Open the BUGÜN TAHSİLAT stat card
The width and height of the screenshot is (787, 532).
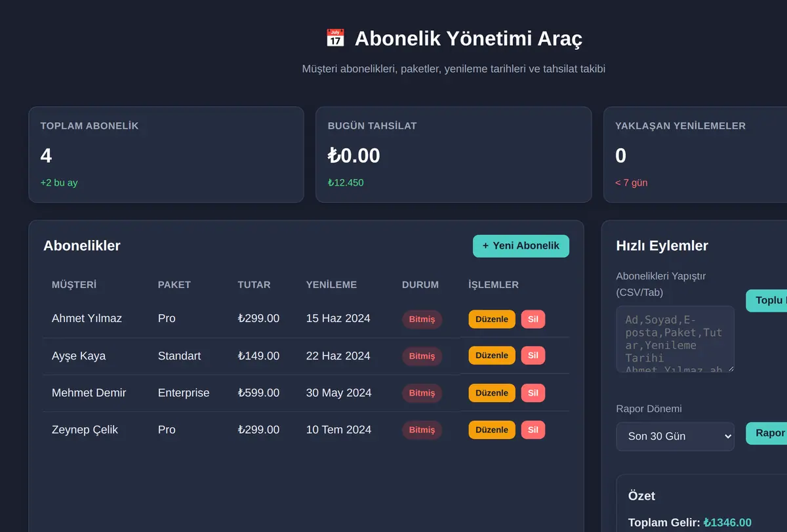pyautogui.click(x=454, y=155)
